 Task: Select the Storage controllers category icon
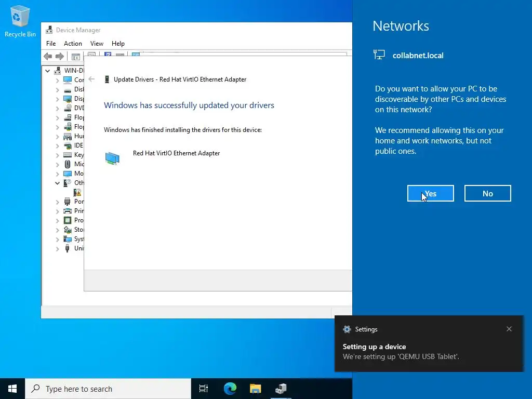[x=68, y=230]
